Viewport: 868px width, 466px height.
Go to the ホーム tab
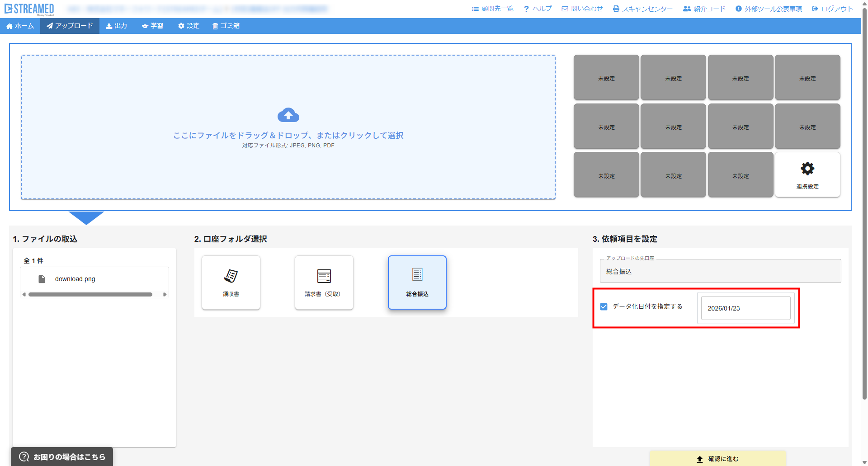(x=20, y=26)
